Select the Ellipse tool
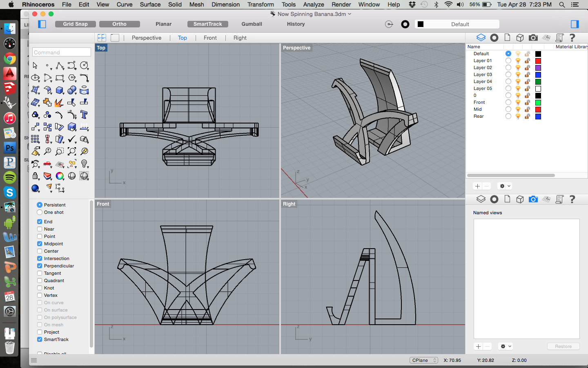Image resolution: width=588 pixels, height=368 pixels. click(35, 78)
